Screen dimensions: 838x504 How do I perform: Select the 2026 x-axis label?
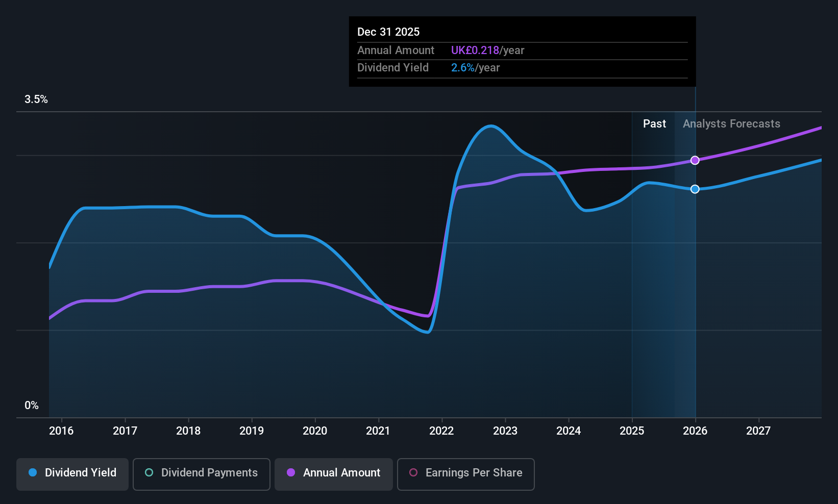tap(695, 431)
